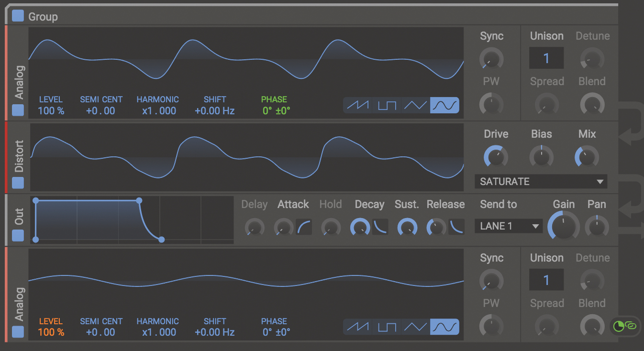Click PW knob in second Analog oscillator
644x351 pixels.
[491, 325]
